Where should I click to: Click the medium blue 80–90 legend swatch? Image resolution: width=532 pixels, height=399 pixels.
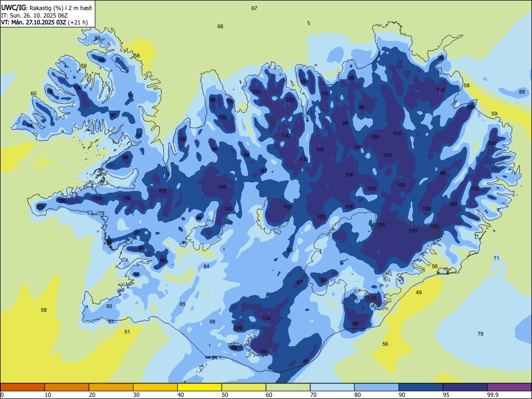pos(377,387)
